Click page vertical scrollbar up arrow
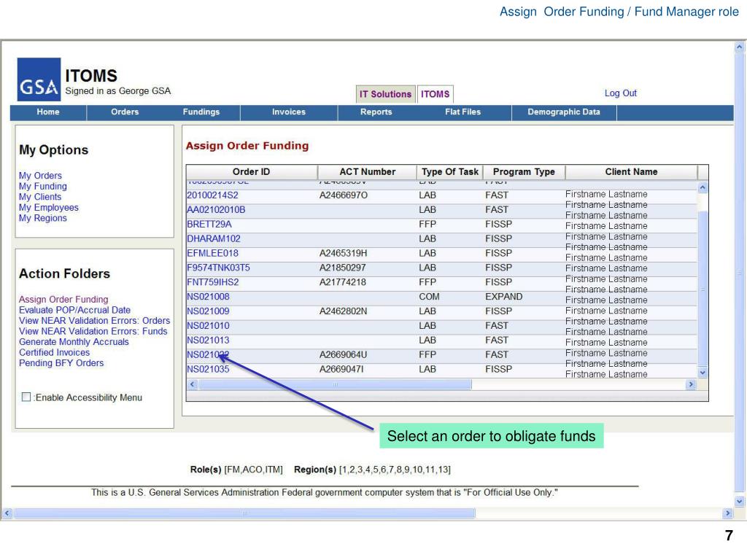Image resolution: width=747 pixels, height=560 pixels. 740,47
